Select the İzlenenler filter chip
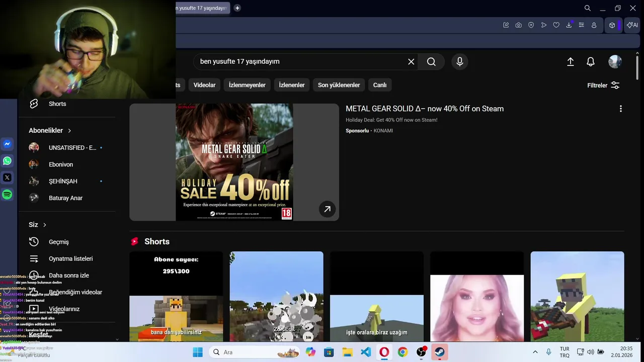 click(x=292, y=85)
